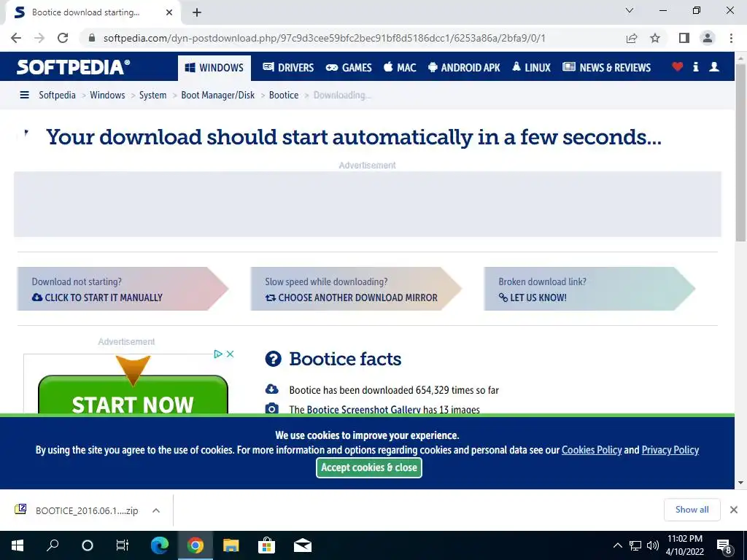
Task: Click the browser forward arrow
Action: pyautogui.click(x=39, y=38)
